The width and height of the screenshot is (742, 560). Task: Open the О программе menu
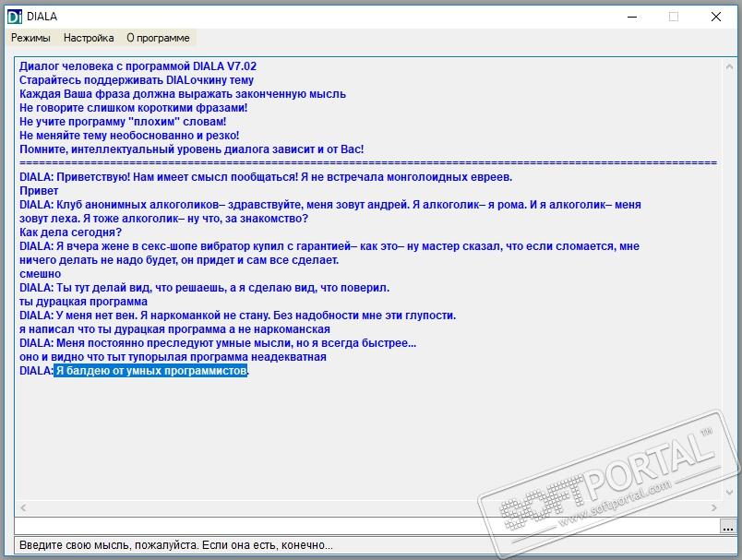(158, 38)
